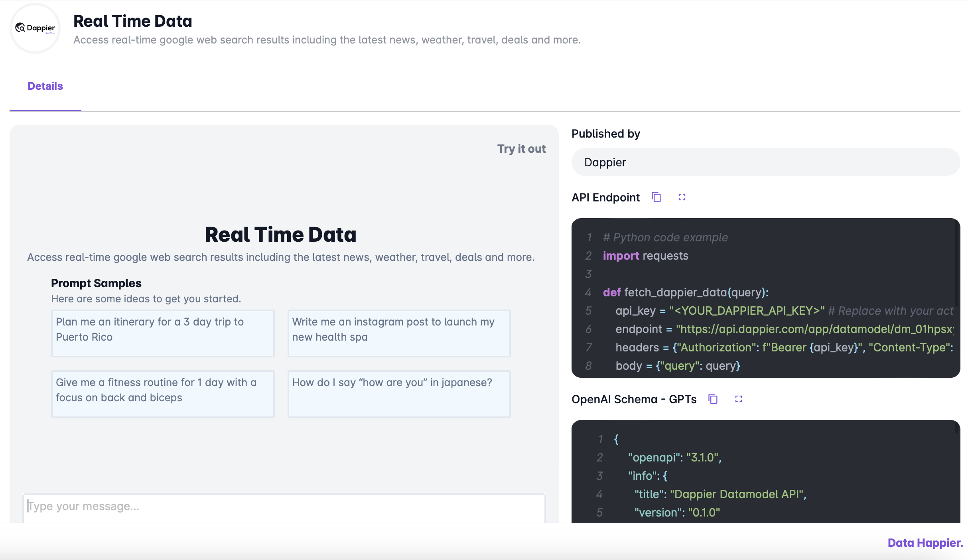Image resolution: width=970 pixels, height=560 pixels.
Task: Open the Details tab
Action: (x=45, y=86)
